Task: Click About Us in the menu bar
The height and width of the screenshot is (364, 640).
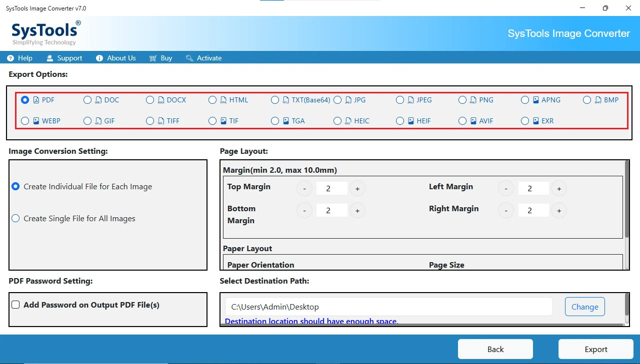Action: (x=116, y=58)
